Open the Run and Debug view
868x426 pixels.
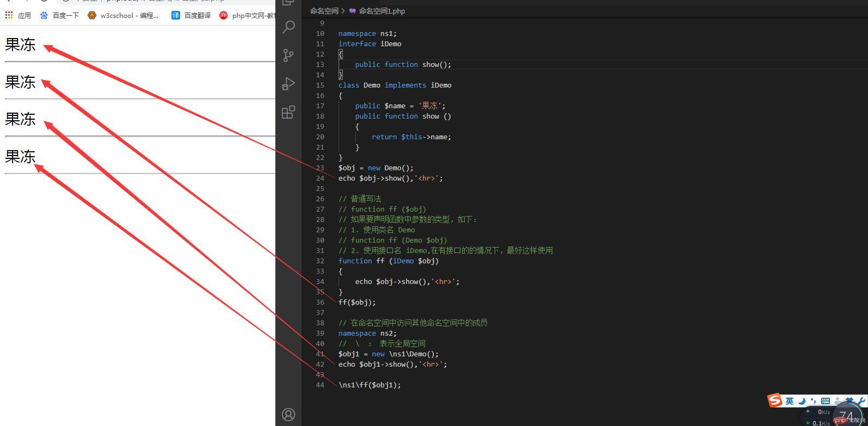tap(288, 83)
